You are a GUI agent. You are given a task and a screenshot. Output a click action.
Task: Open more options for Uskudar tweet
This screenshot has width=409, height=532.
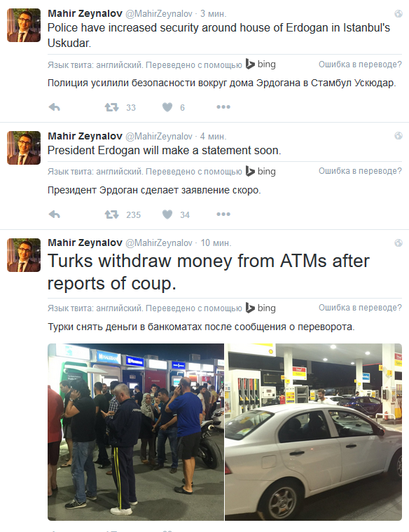point(223,107)
